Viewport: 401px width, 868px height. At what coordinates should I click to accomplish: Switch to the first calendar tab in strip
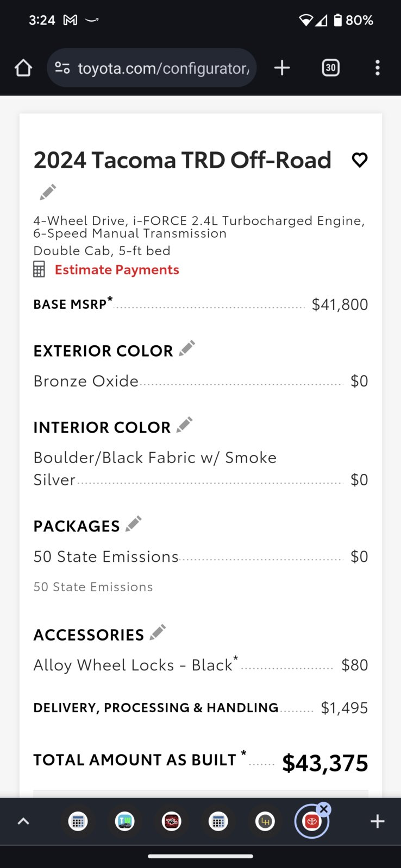pyautogui.click(x=78, y=821)
